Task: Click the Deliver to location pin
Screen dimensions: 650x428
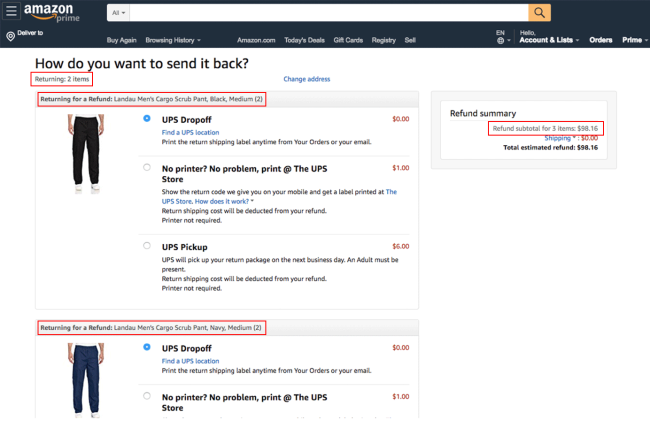Action: click(10, 36)
